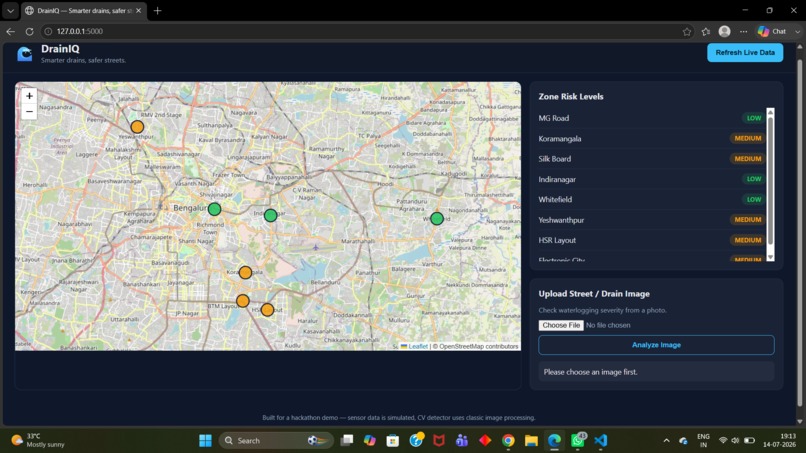Open a new browser tab
Viewport: 806px width, 453px height.
coord(157,10)
